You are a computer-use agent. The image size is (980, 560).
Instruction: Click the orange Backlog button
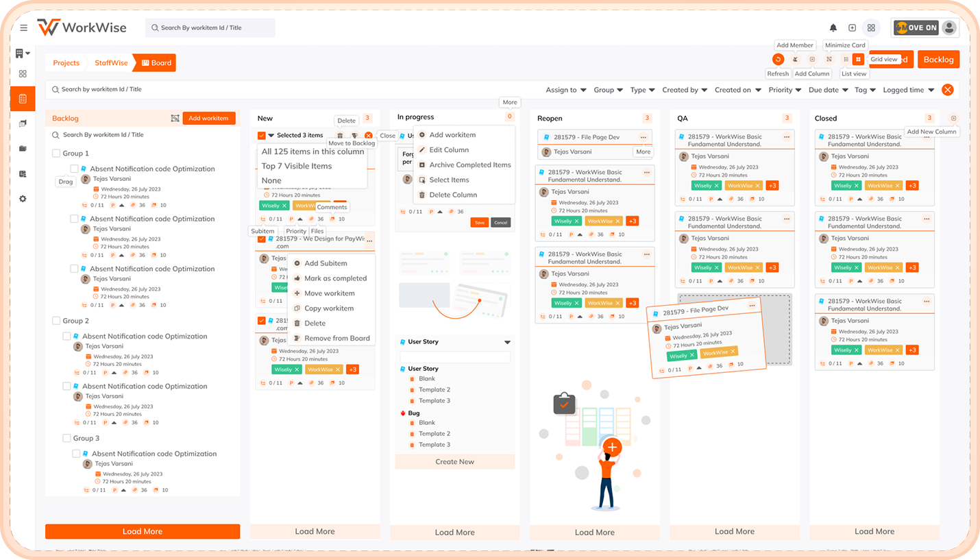tap(938, 60)
